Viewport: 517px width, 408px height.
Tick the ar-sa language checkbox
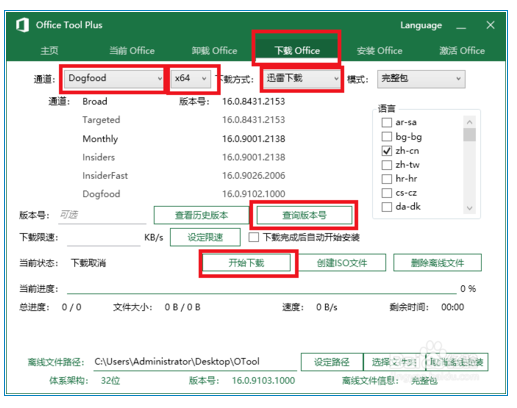point(386,122)
